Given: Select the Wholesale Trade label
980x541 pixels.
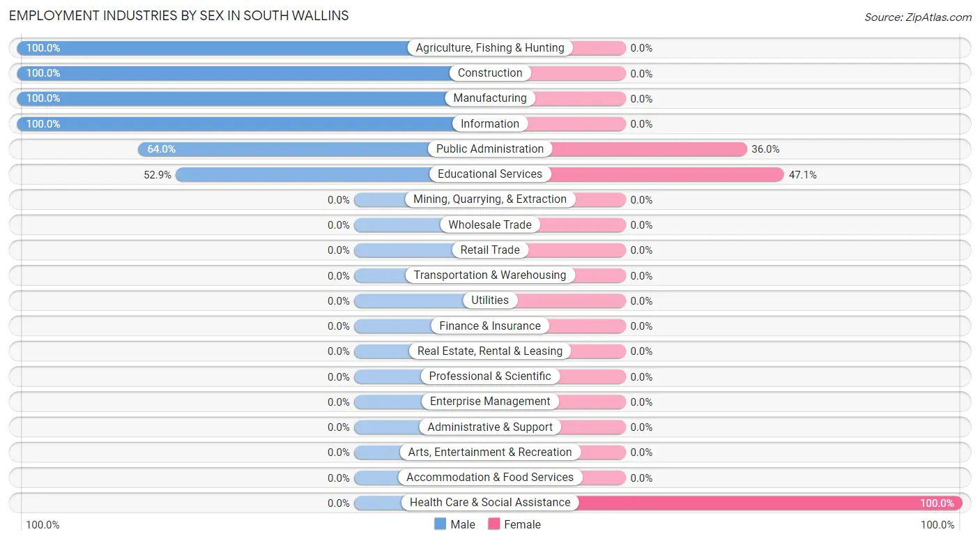Looking at the screenshot, I should click(490, 225).
